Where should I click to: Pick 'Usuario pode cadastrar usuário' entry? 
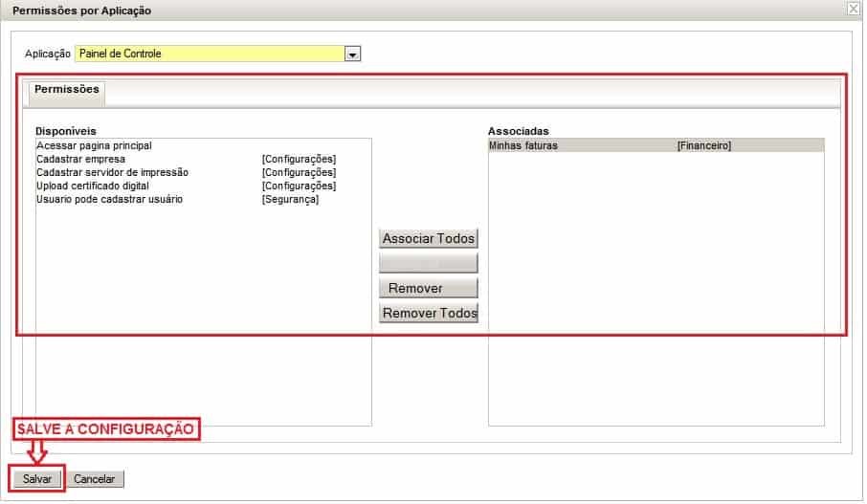click(109, 200)
